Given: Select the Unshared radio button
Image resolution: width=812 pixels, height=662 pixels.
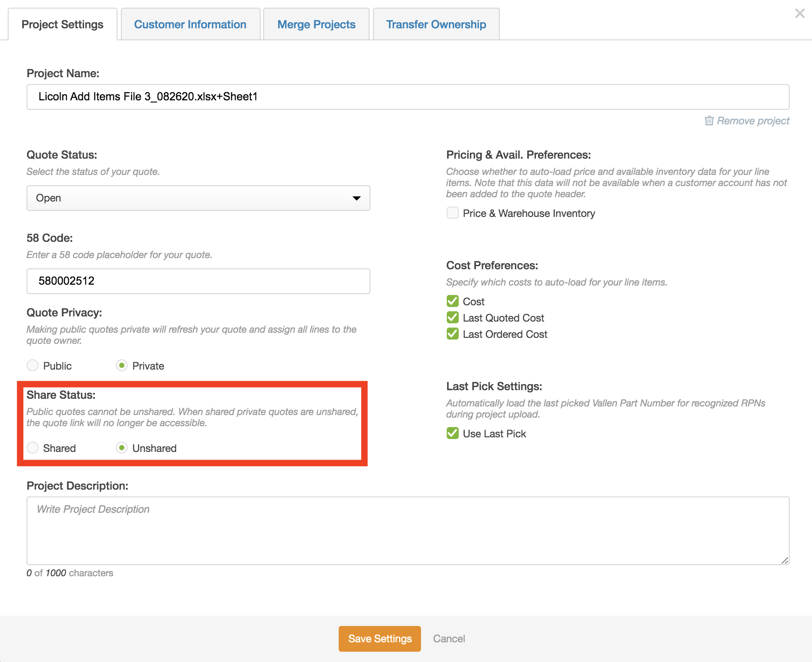Looking at the screenshot, I should tap(122, 448).
